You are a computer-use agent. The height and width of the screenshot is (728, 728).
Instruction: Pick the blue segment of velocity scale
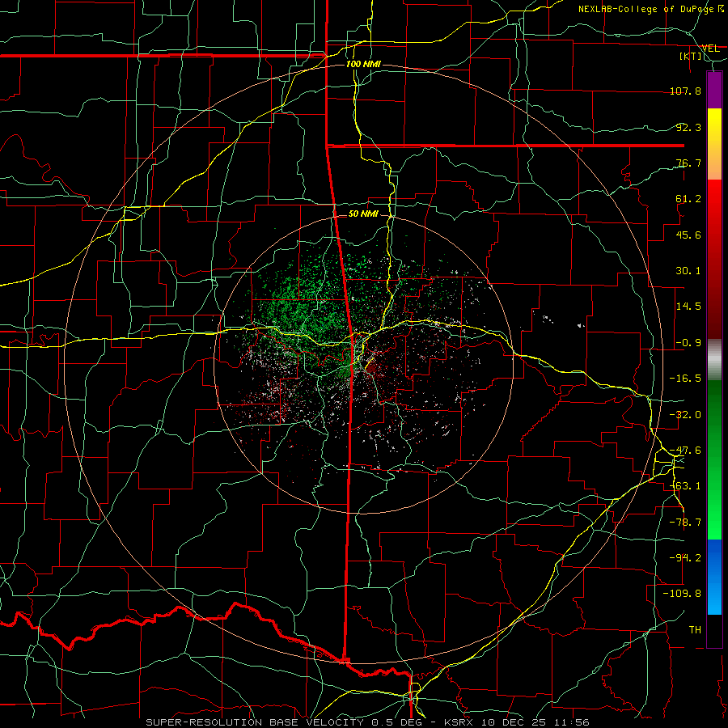tap(714, 577)
